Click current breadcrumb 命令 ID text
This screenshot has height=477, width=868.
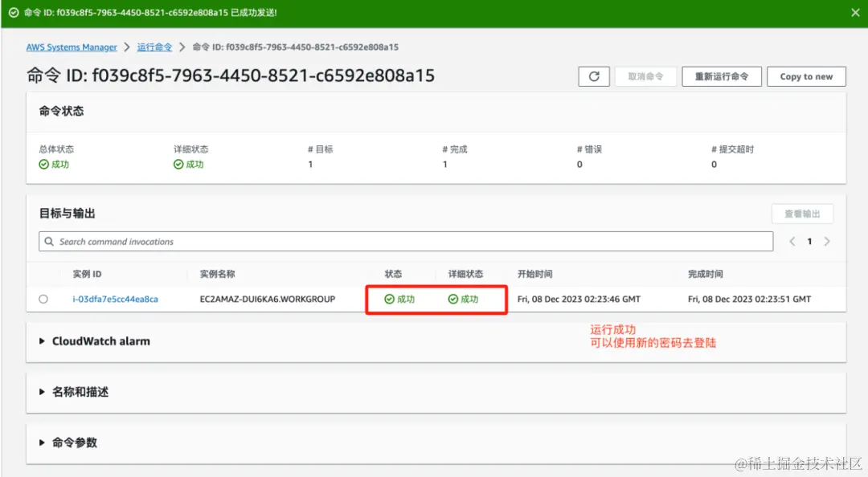coord(296,47)
